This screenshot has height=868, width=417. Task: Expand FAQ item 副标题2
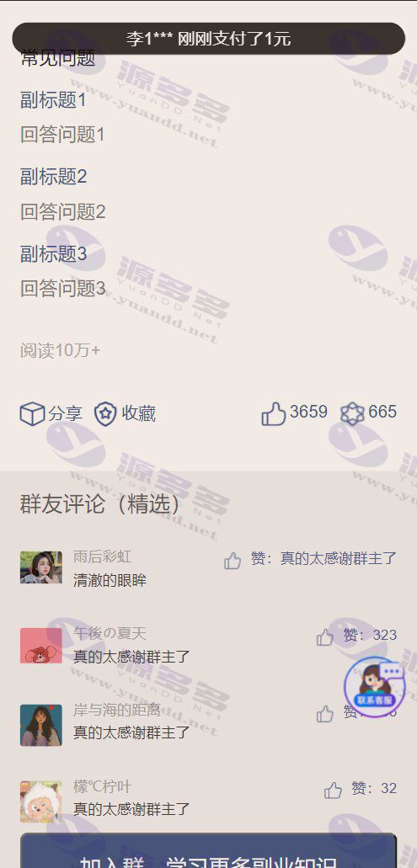click(54, 177)
